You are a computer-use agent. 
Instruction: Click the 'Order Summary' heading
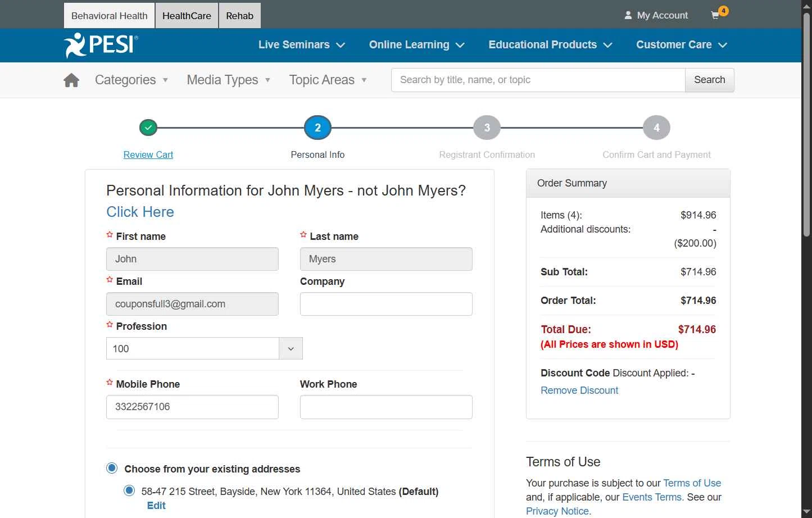(x=572, y=183)
